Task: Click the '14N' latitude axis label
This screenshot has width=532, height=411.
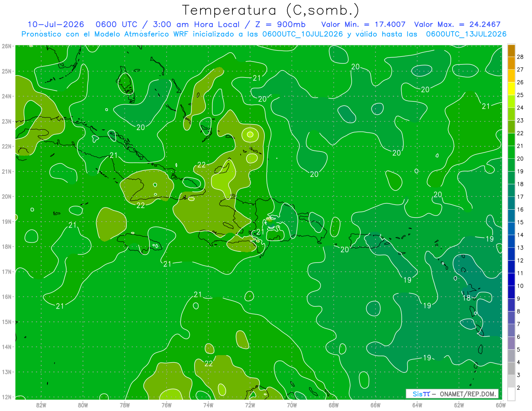Action: 7,347
